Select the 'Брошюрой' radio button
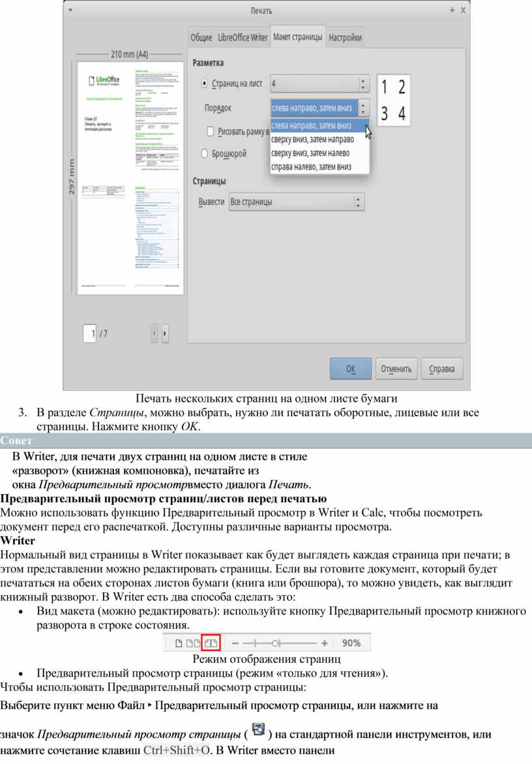Image resolution: width=532 pixels, height=764 pixels. pos(205,153)
